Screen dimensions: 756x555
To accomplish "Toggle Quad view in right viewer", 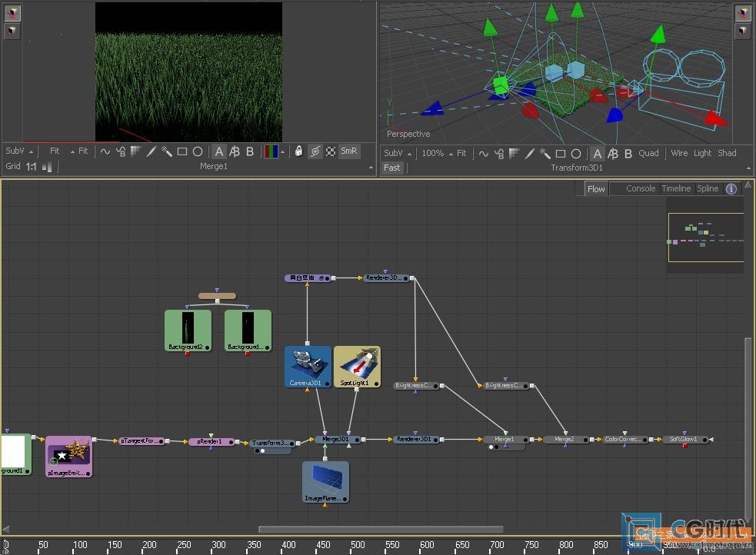I will (x=648, y=153).
